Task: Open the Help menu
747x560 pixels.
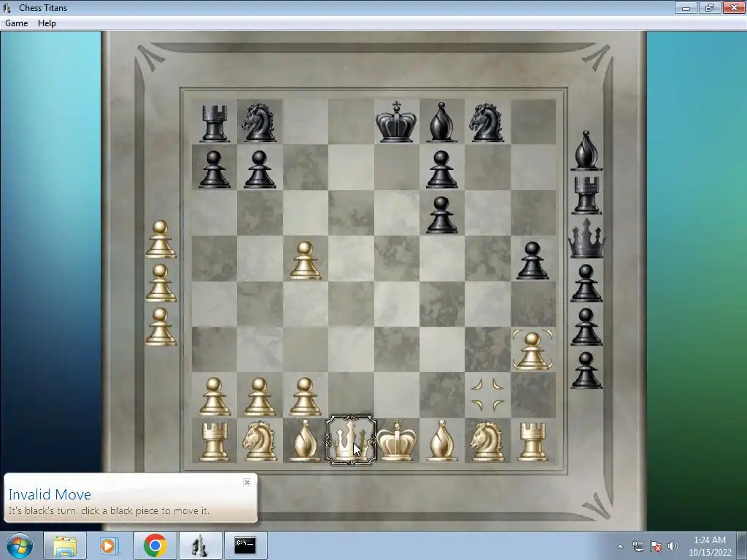Action: [x=47, y=23]
